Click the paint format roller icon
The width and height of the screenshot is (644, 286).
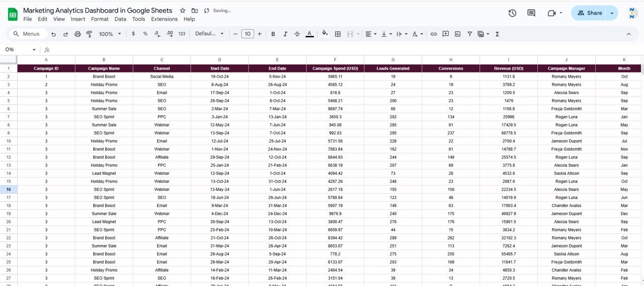click(x=90, y=34)
